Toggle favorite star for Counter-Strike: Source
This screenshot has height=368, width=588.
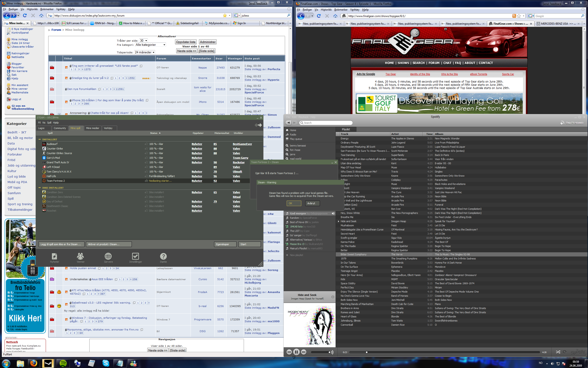point(146,153)
